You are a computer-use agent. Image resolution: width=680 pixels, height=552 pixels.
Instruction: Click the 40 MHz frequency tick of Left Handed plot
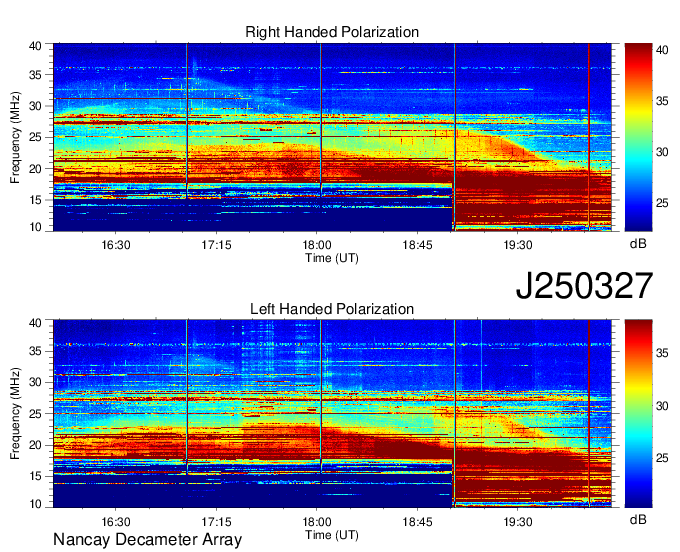(36, 322)
